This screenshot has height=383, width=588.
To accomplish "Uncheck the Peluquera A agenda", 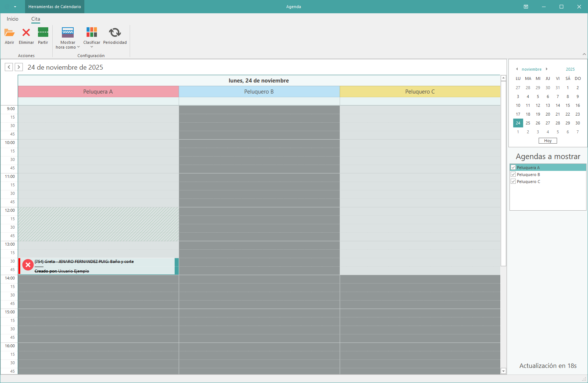I will [x=513, y=168].
